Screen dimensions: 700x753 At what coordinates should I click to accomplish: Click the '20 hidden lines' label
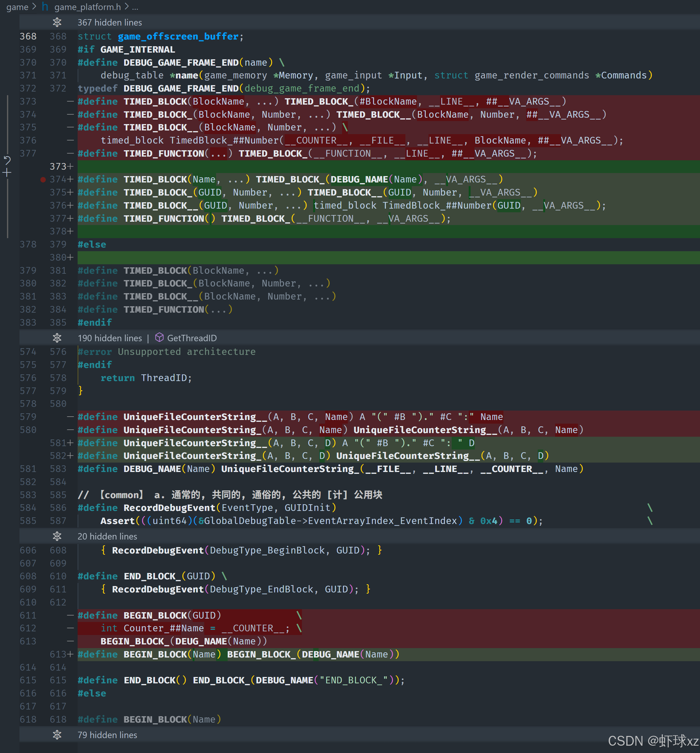(x=107, y=536)
